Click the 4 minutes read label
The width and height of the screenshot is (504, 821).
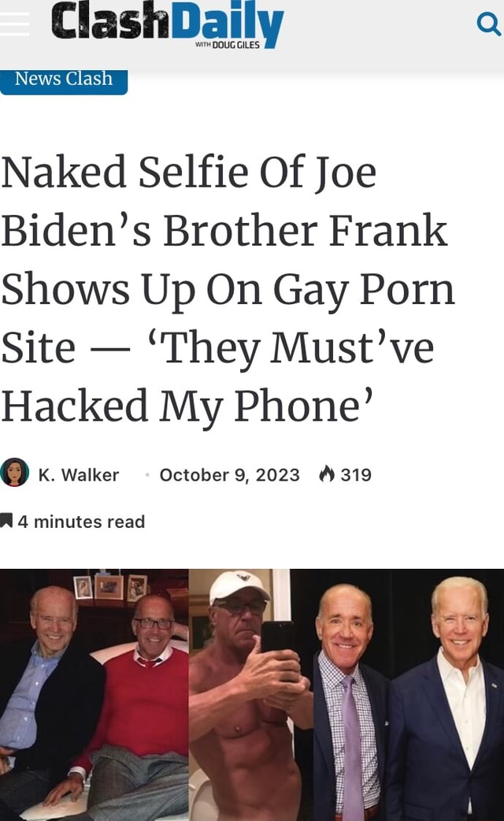tap(81, 522)
